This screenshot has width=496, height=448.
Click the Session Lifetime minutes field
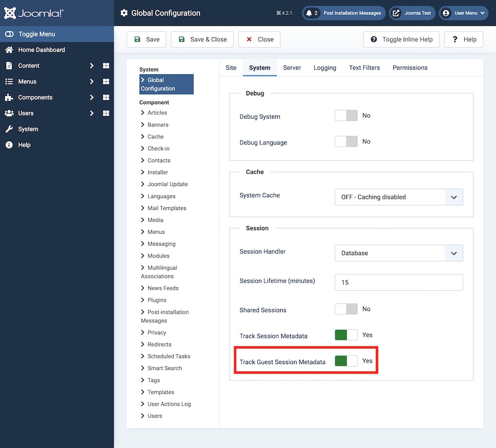pos(399,282)
